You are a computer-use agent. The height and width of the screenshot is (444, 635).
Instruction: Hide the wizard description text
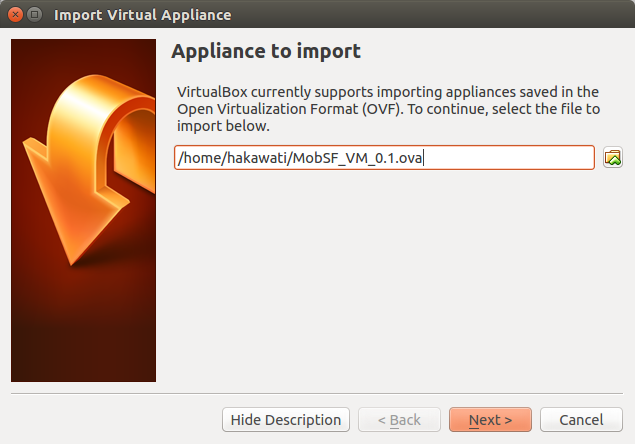pos(286,420)
